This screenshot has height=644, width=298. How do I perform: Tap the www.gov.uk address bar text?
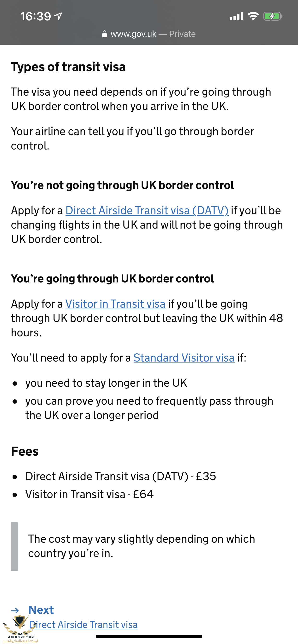click(133, 34)
